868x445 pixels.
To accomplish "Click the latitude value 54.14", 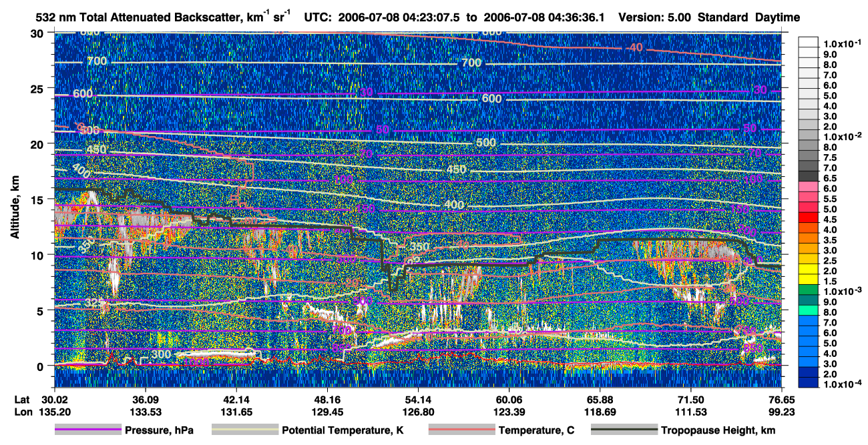I will [417, 399].
